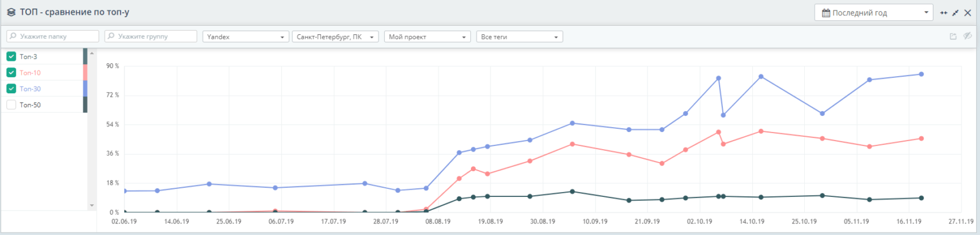Open the Последний год period dropdown

pos(874,13)
